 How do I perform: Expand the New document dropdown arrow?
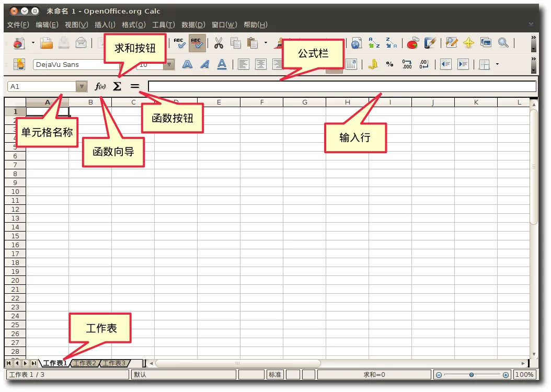coord(33,43)
